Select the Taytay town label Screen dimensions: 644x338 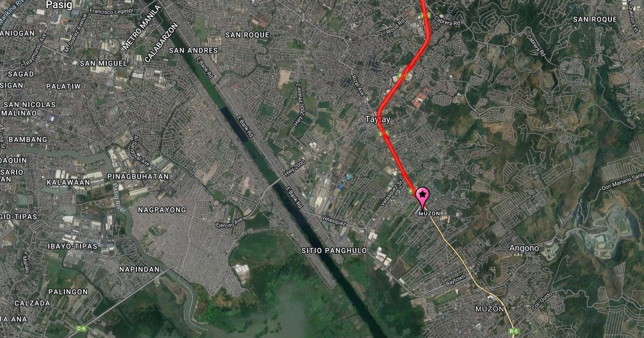[377, 120]
